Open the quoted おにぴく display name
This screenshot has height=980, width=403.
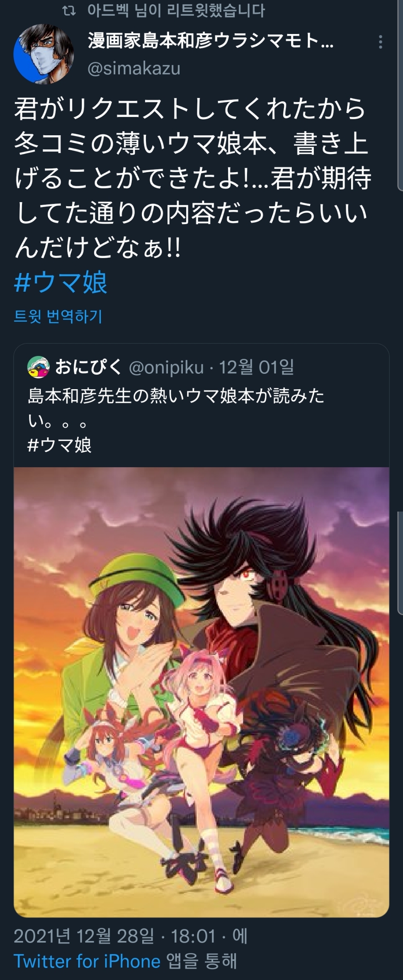point(88,367)
